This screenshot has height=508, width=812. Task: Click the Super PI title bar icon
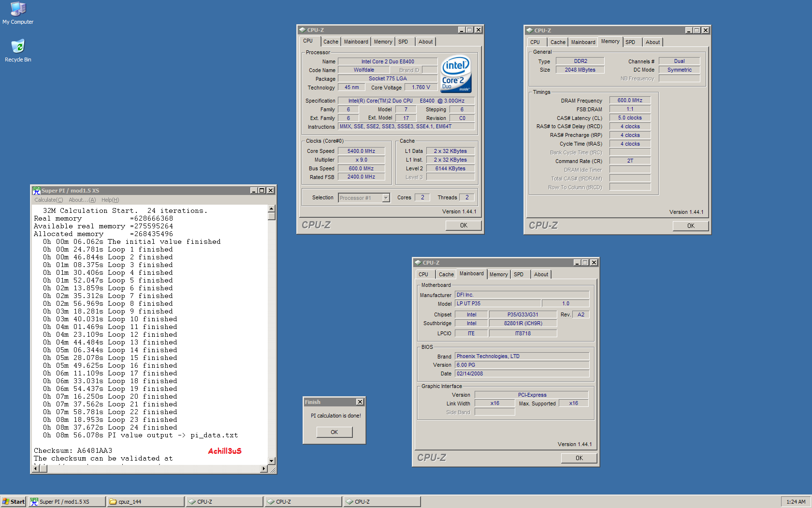pos(36,191)
